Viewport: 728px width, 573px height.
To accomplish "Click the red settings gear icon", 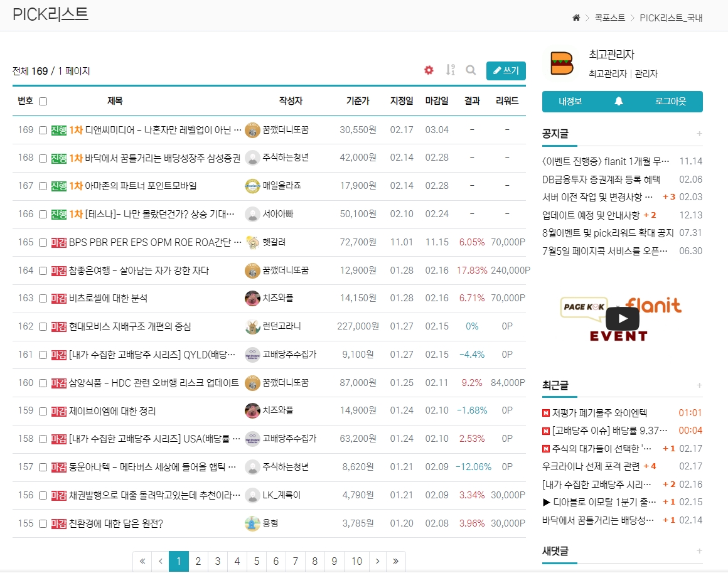I will (429, 70).
